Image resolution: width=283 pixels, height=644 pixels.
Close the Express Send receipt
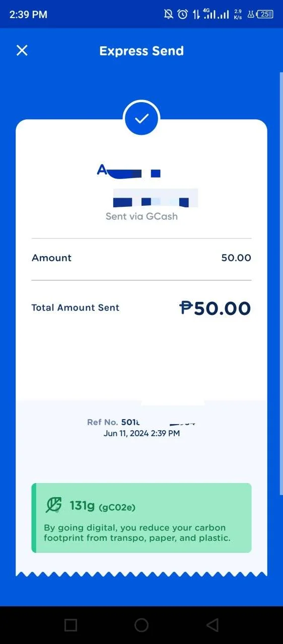(22, 50)
